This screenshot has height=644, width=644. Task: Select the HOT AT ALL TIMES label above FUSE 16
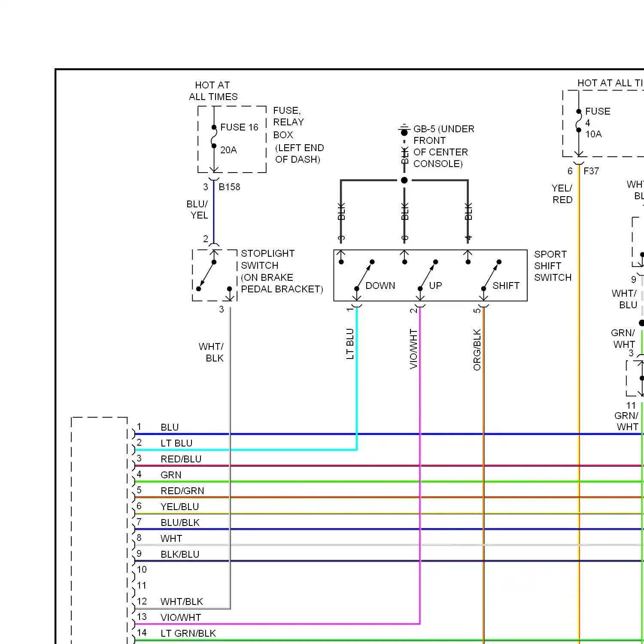click(213, 91)
